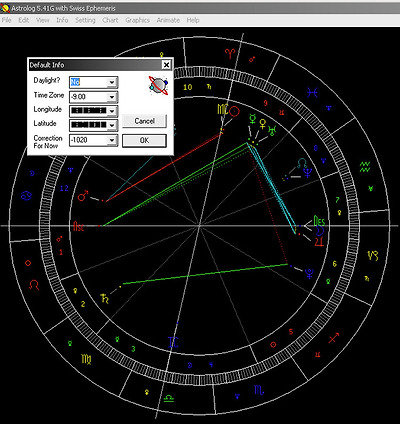Open the Chart menu
The width and height of the screenshot is (400, 424).
click(x=110, y=20)
